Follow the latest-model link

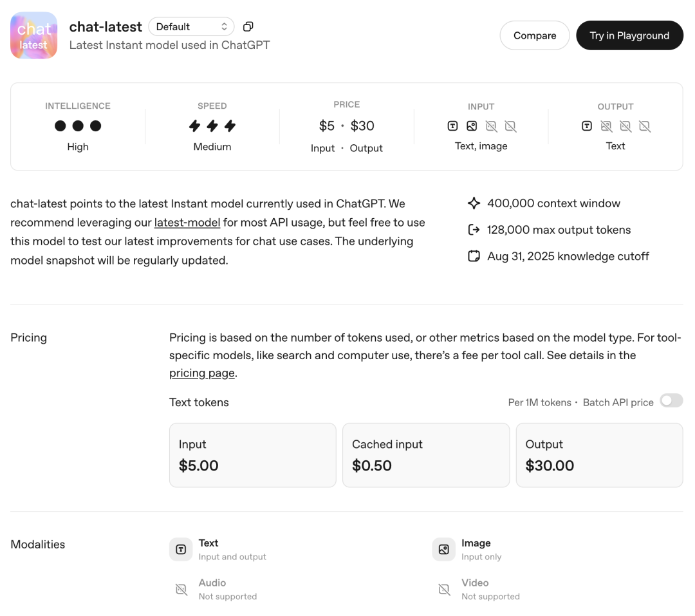(187, 223)
